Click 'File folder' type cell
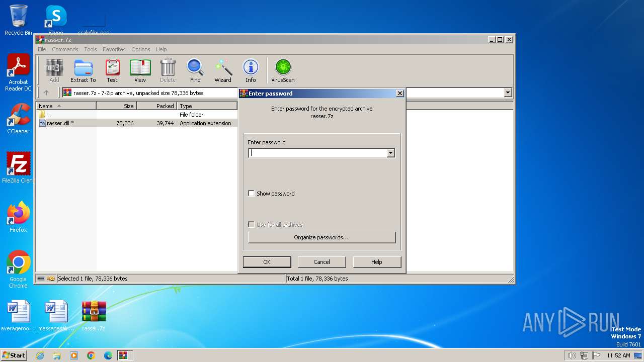This screenshot has height=362, width=644. click(192, 115)
